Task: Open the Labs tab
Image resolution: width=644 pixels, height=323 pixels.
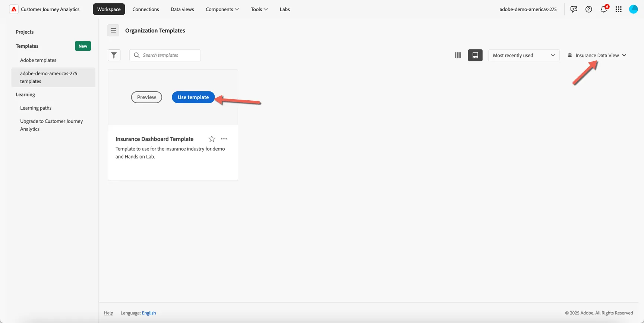Action: coord(285,9)
